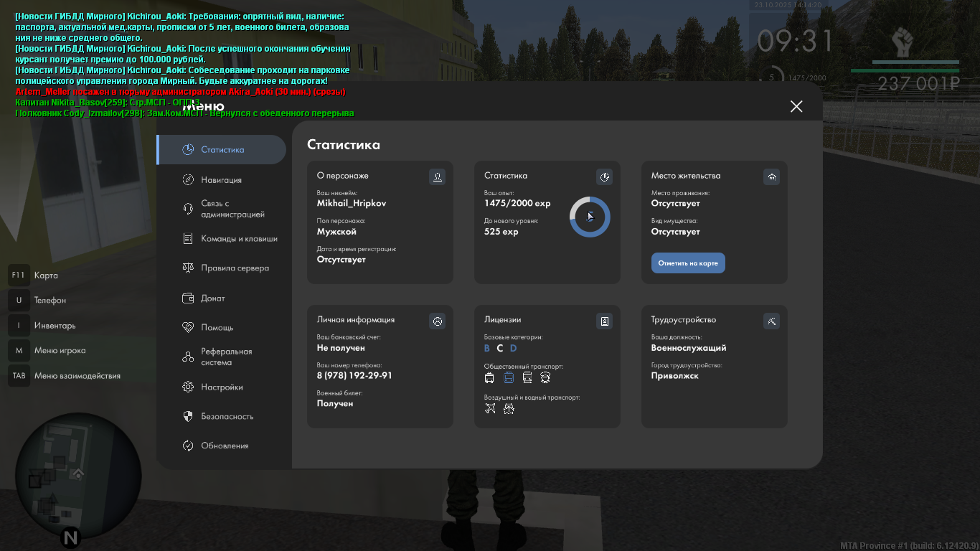Click the Статистика page heading
Viewport: 980px width, 551px height.
pyautogui.click(x=344, y=145)
